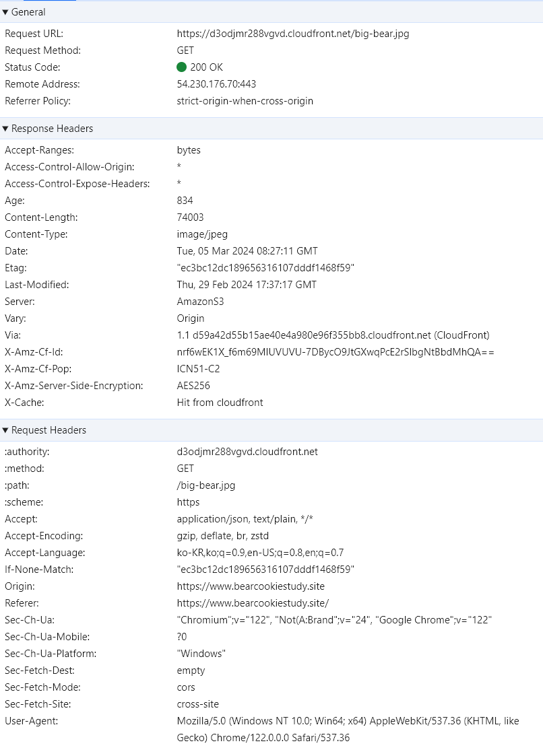Click the Last-Modified date value
The width and height of the screenshot is (543, 756).
click(x=247, y=285)
